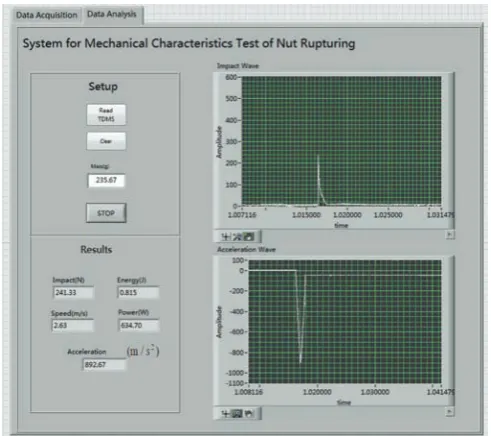
Task: Select the crosshair cursor tool under Acceleration Wave
Action: coord(226,414)
